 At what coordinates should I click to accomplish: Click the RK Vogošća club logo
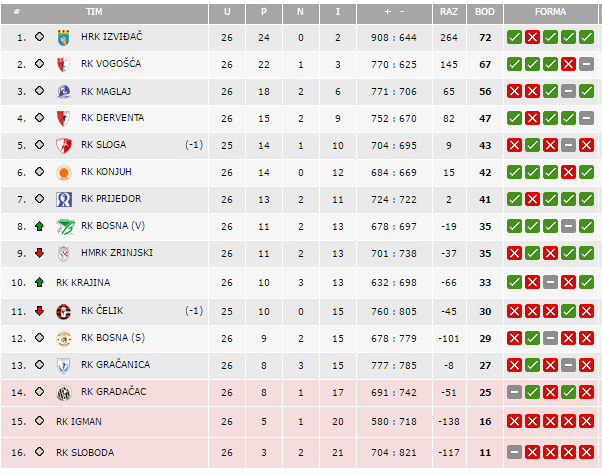pyautogui.click(x=64, y=64)
